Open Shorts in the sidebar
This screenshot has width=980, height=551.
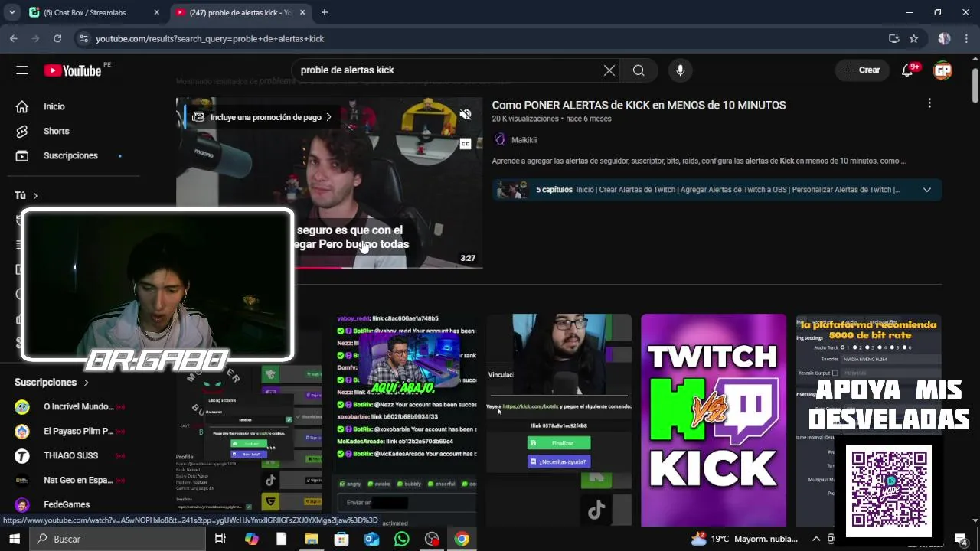tap(57, 131)
